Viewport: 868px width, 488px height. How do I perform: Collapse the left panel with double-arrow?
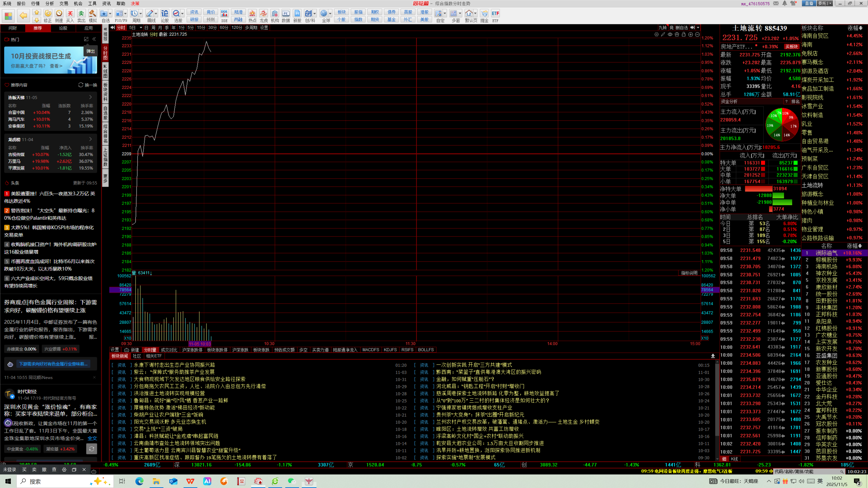tap(94, 39)
